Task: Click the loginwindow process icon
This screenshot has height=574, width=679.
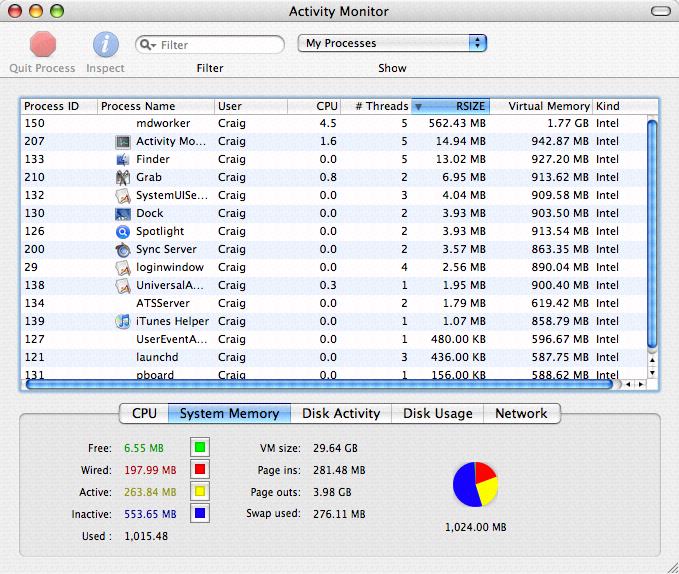Action: coord(123,268)
